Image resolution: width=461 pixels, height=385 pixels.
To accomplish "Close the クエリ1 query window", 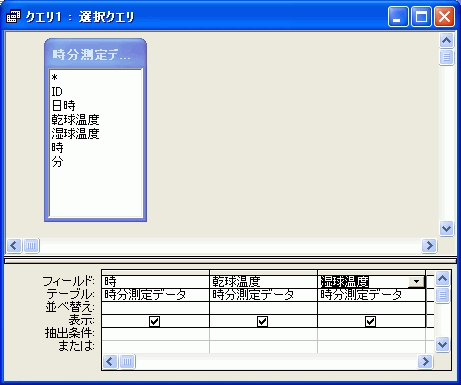I will tap(444, 17).
